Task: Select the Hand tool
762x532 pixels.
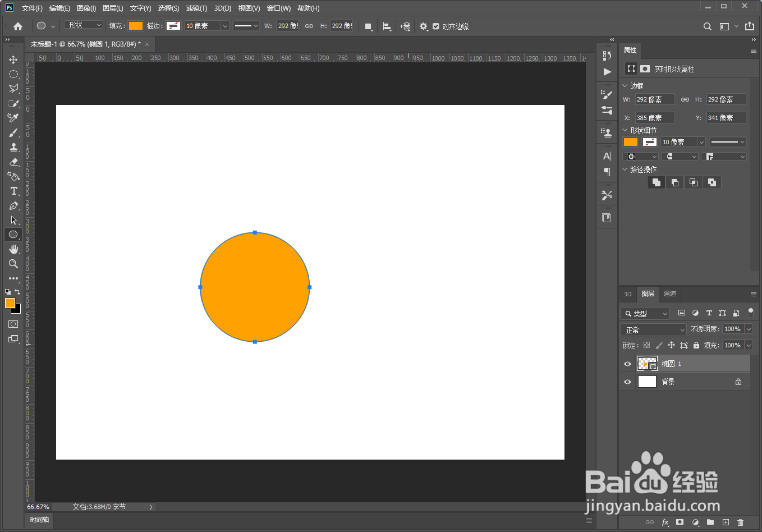Action: (x=13, y=249)
